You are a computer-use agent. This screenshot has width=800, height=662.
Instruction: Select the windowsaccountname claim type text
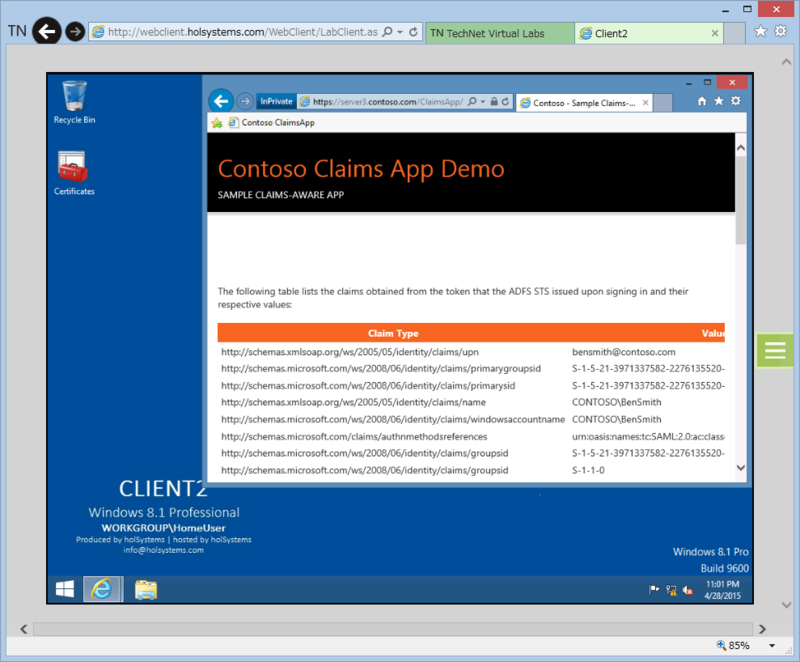[393, 419]
